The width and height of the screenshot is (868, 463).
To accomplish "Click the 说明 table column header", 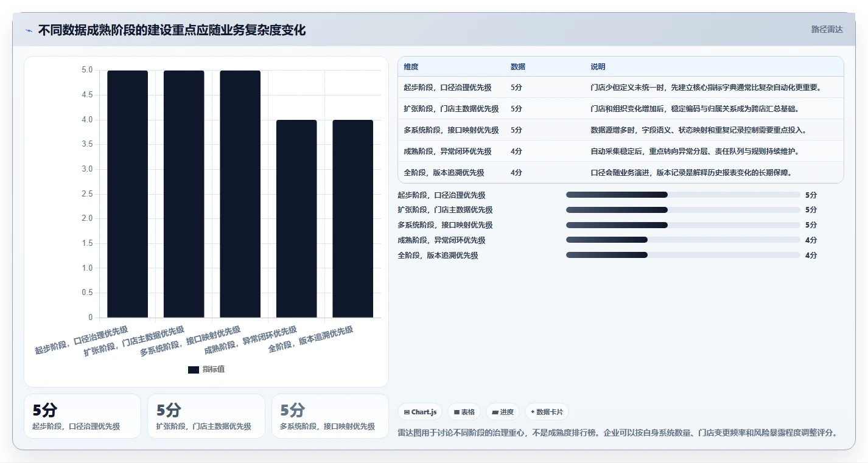I will click(598, 67).
